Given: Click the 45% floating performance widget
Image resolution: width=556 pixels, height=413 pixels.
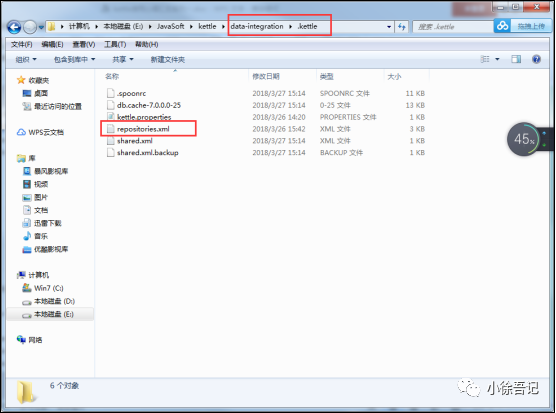Looking at the screenshot, I should coord(525,139).
